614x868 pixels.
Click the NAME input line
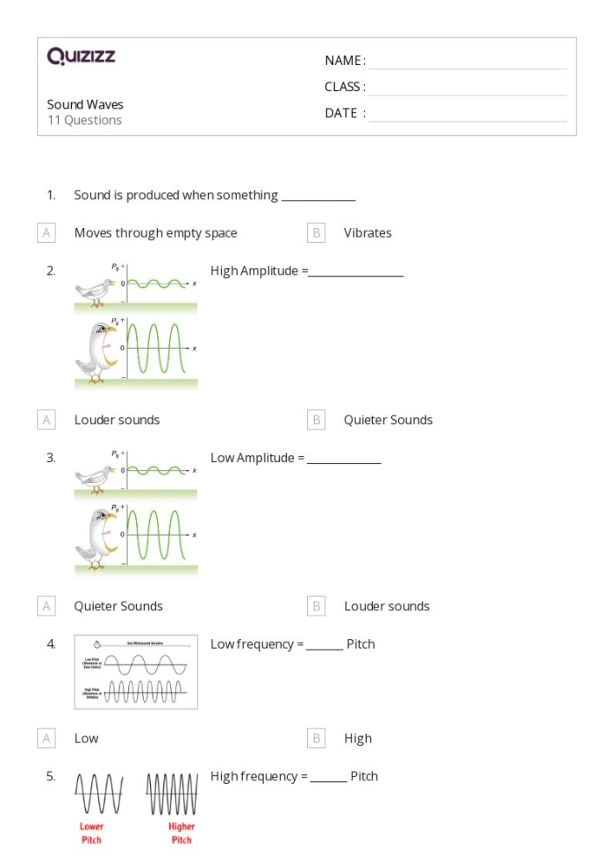point(468,61)
